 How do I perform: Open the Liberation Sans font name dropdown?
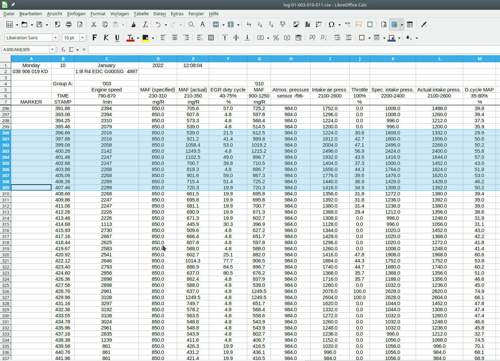[x=55, y=38]
